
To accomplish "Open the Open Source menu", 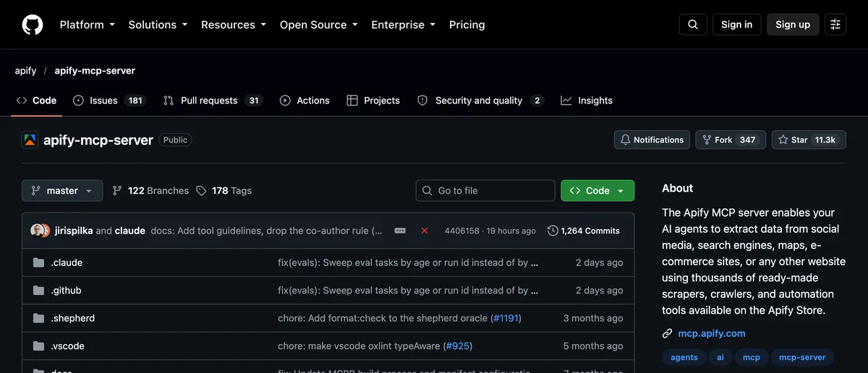I will click(320, 25).
